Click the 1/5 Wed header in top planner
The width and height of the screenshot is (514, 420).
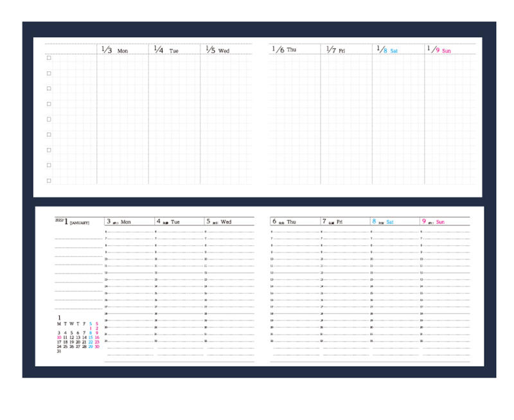[x=217, y=49]
